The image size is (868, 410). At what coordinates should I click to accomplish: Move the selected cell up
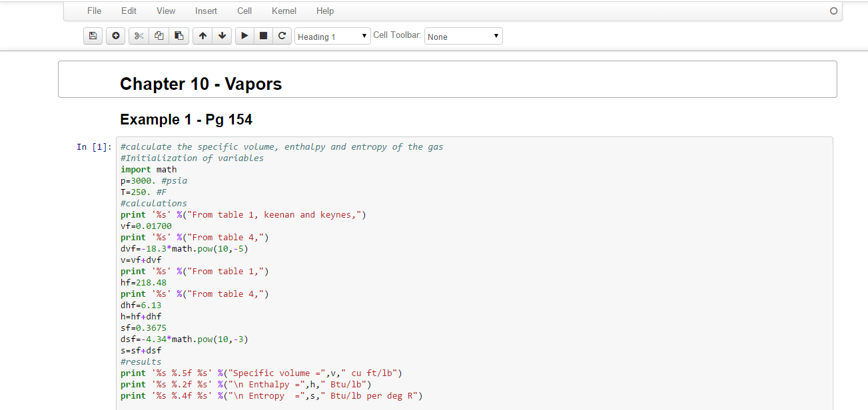pos(203,36)
